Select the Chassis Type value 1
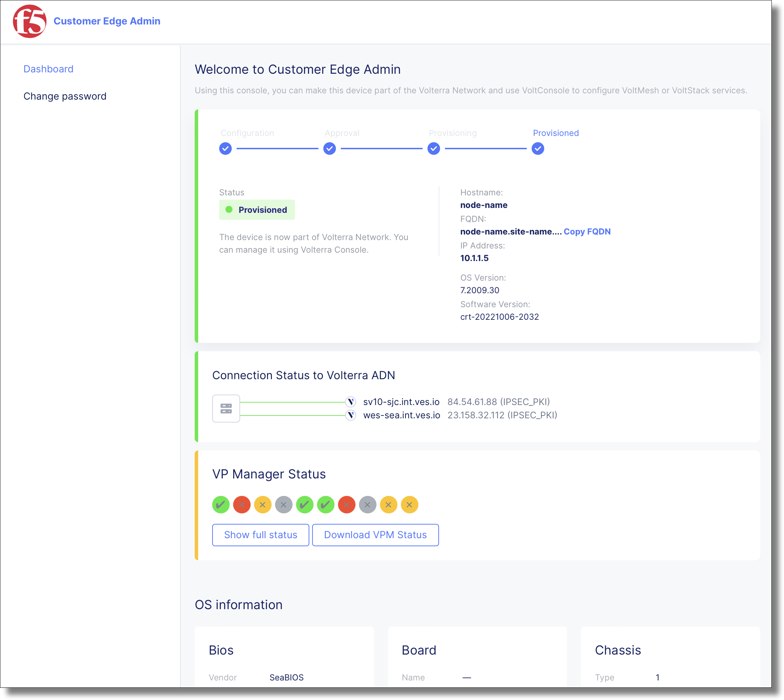The width and height of the screenshot is (784, 700). click(x=658, y=678)
